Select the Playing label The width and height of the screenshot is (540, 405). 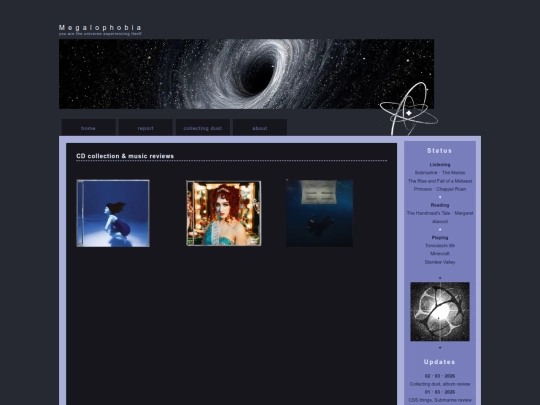(440, 238)
